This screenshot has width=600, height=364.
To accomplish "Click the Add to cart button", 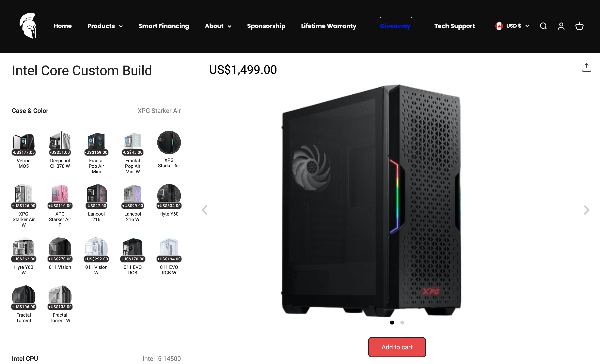I will point(397,347).
